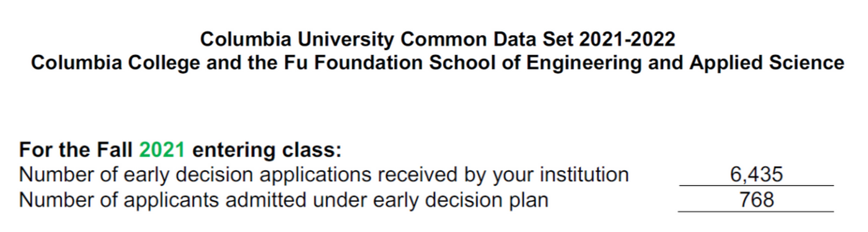The width and height of the screenshot is (868, 232).
Task: Click the 768 admitted applicants value
Action: click(756, 200)
